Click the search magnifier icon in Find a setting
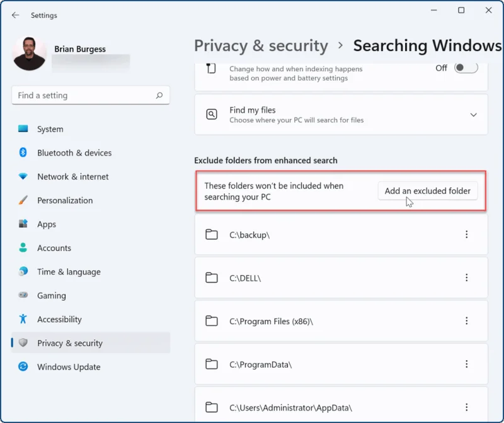The height and width of the screenshot is (423, 504). click(159, 96)
